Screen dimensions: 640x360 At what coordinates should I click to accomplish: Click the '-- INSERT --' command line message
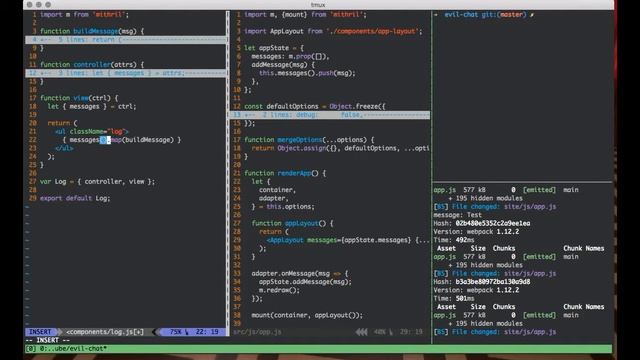[47, 340]
